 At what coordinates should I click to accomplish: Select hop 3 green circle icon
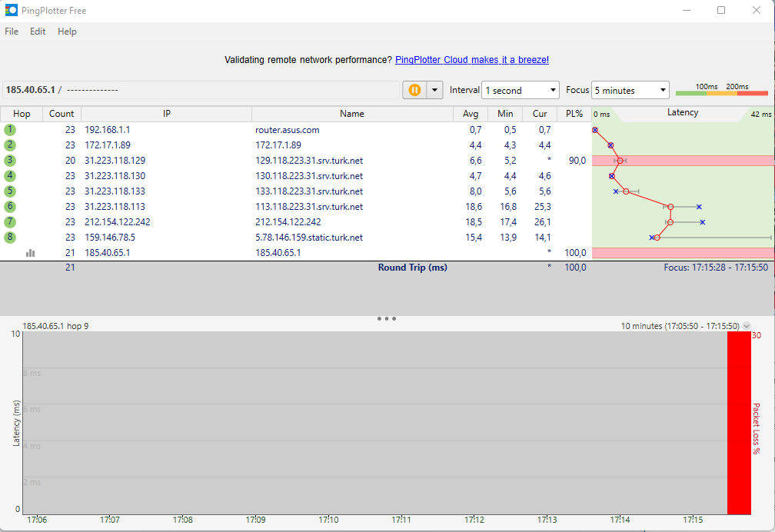pos(10,160)
